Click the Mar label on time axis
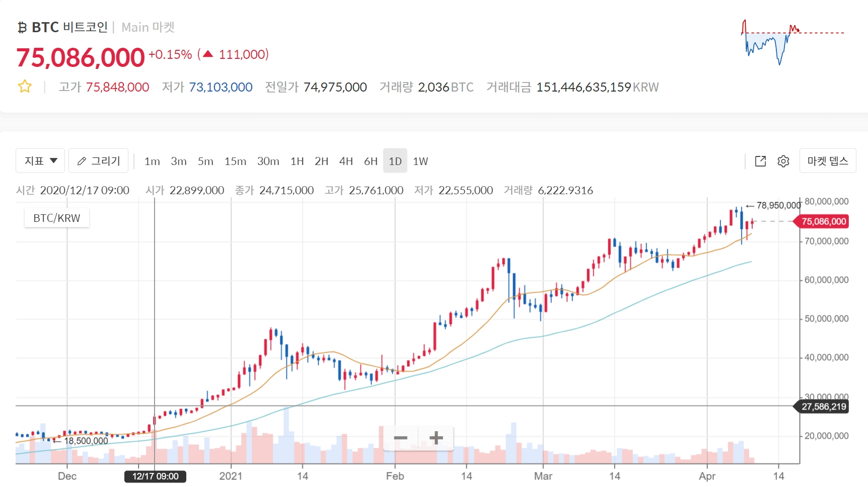868x487 pixels. [x=543, y=476]
